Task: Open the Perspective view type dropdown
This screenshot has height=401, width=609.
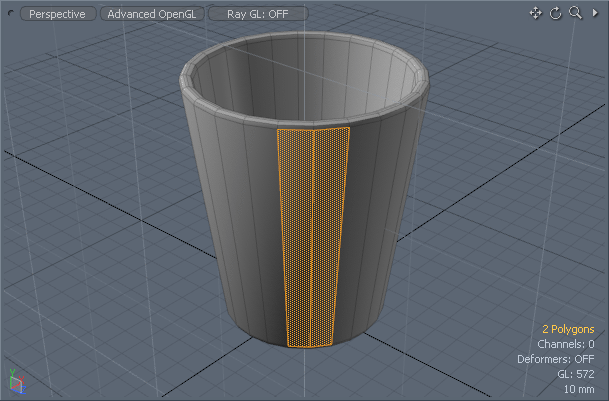Action: click(x=57, y=14)
